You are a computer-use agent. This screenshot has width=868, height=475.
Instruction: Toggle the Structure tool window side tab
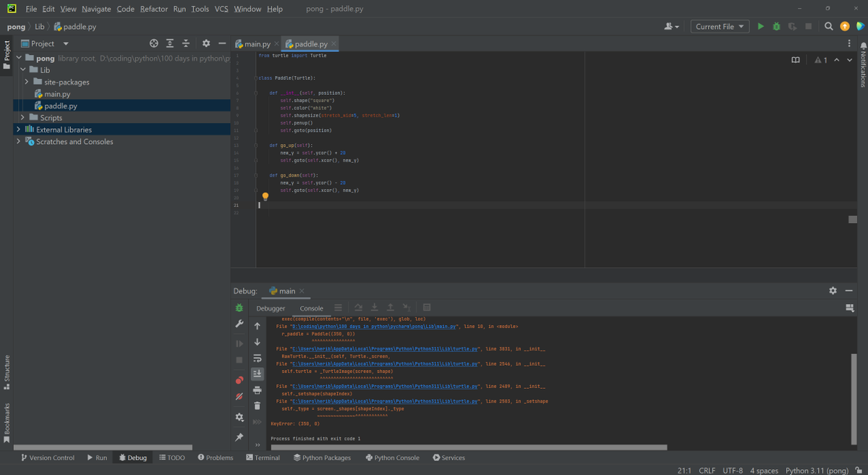pos(7,373)
